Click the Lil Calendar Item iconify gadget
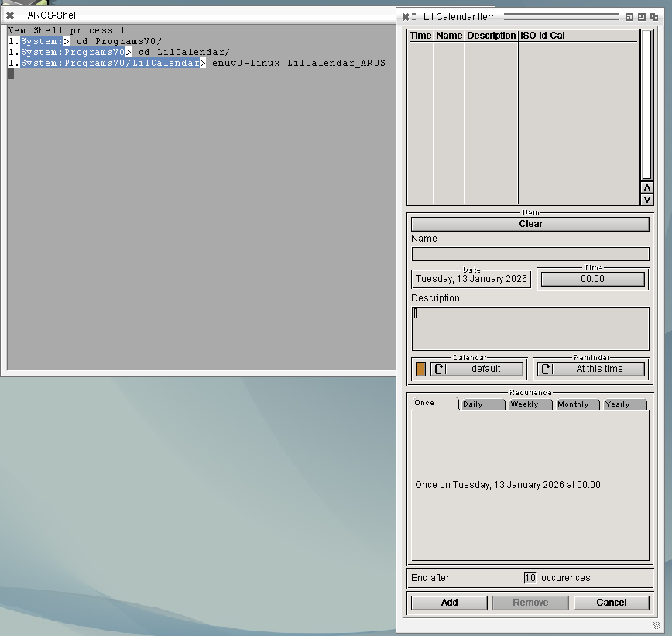672x636 pixels. pyautogui.click(x=629, y=16)
